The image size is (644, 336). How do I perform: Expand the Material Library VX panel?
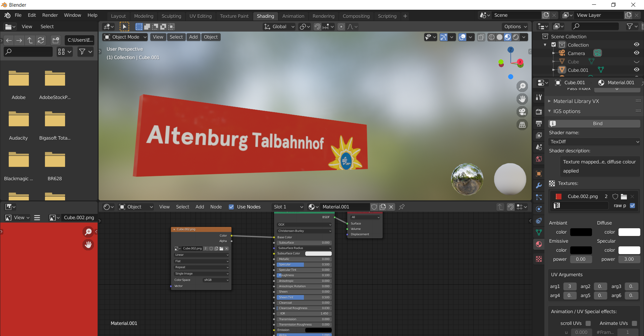[576, 101]
